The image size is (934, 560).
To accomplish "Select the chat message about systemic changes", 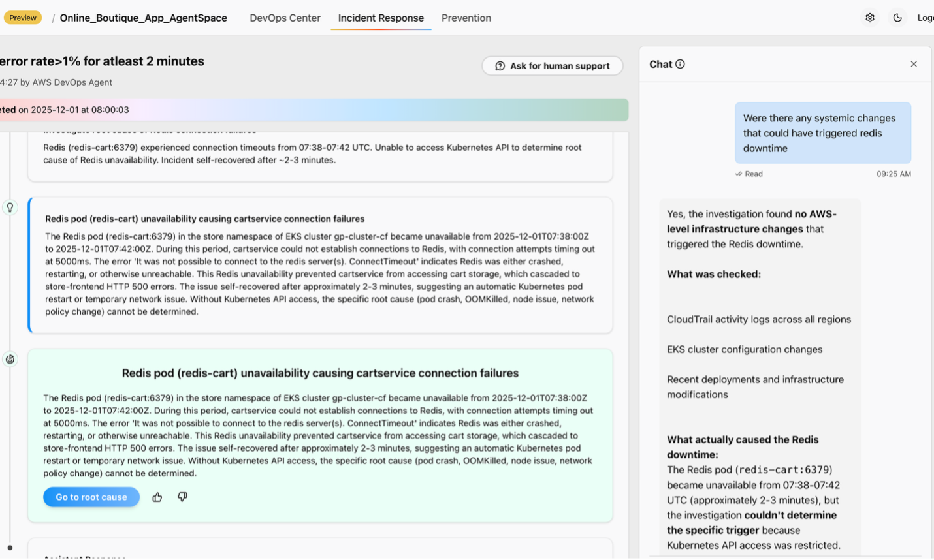I will tap(823, 132).
